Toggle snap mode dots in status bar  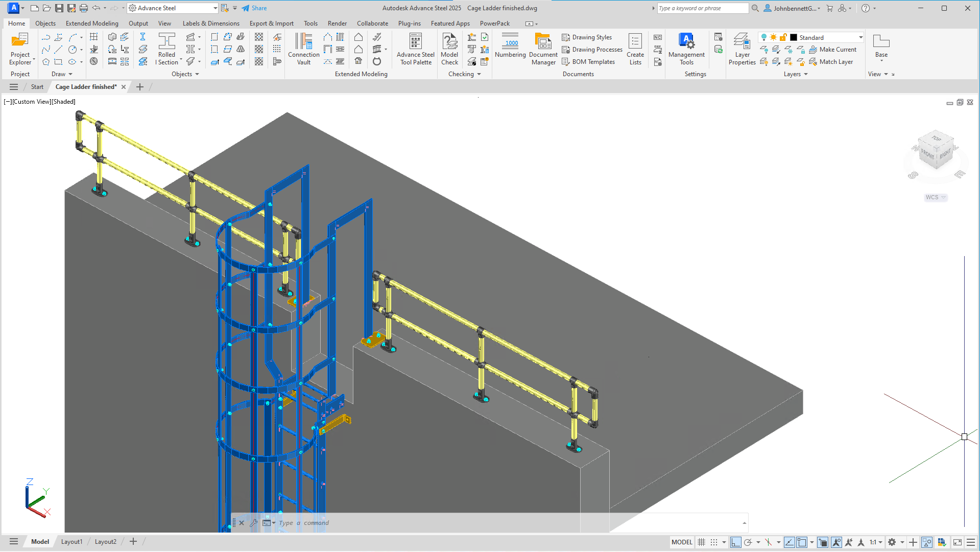[x=714, y=542]
